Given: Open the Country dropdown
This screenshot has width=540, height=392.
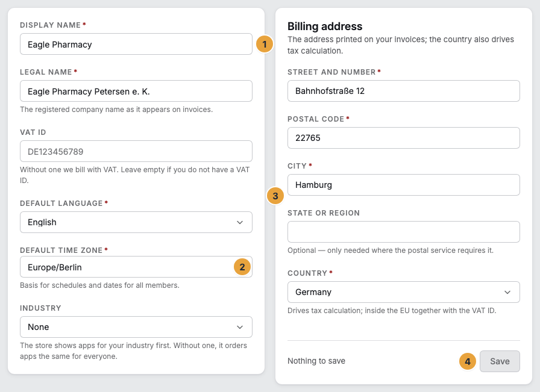Looking at the screenshot, I should point(404,292).
